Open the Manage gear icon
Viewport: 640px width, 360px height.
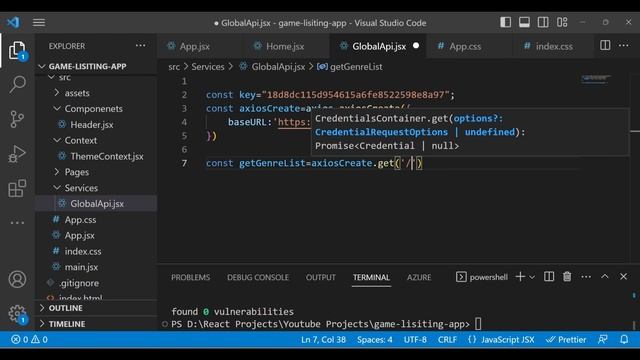[x=17, y=314]
